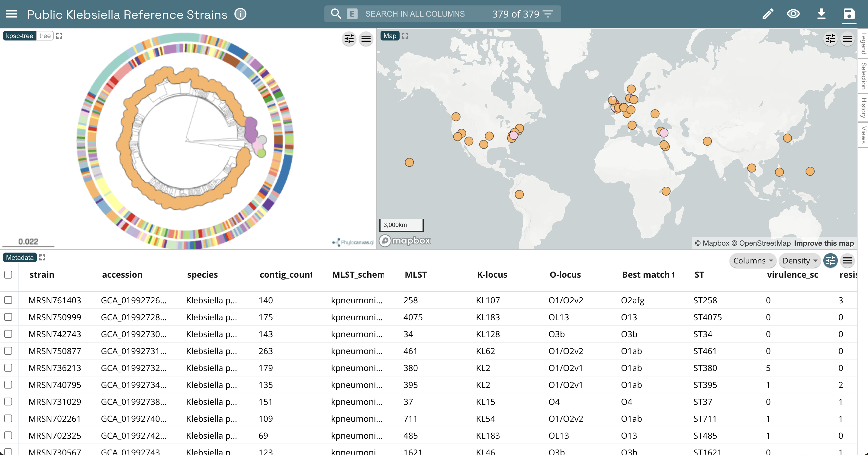Open the Selection side tab
The height and width of the screenshot is (455, 868).
863,76
